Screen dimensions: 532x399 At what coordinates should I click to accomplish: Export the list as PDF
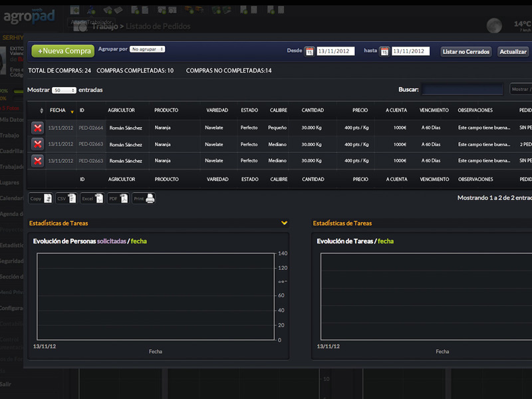117,198
